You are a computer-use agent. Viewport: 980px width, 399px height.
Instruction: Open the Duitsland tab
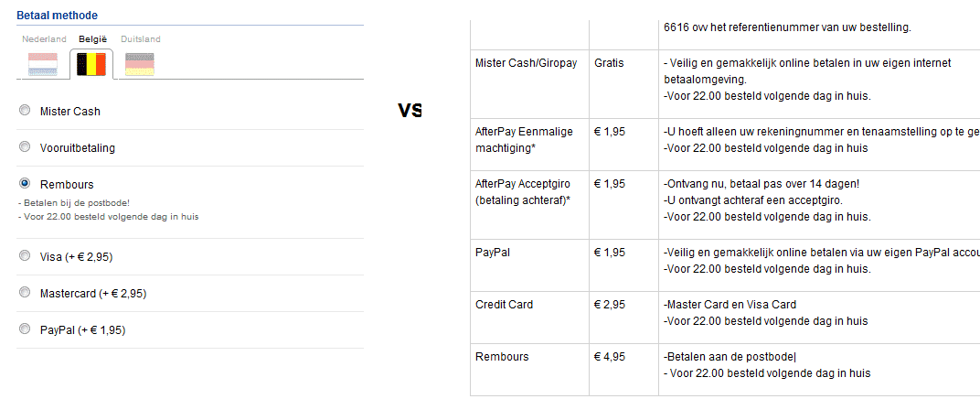coord(141,39)
